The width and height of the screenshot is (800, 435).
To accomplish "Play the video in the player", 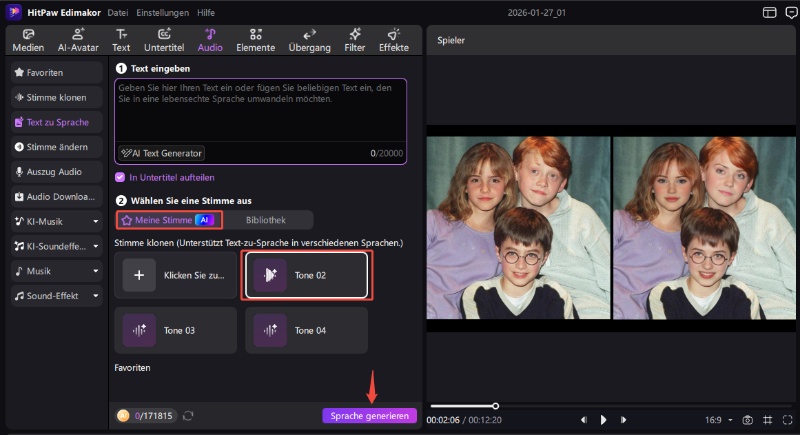I will pos(604,420).
